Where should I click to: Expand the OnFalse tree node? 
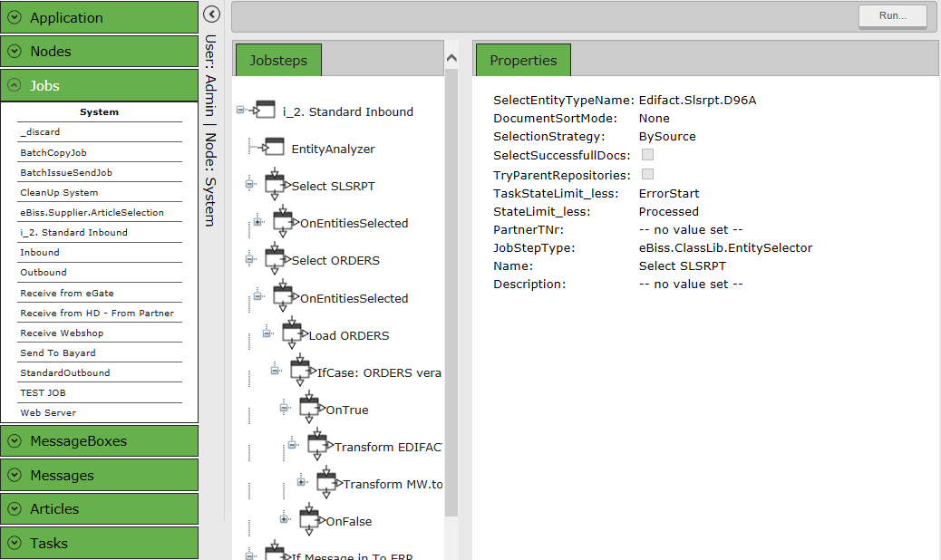(x=284, y=519)
